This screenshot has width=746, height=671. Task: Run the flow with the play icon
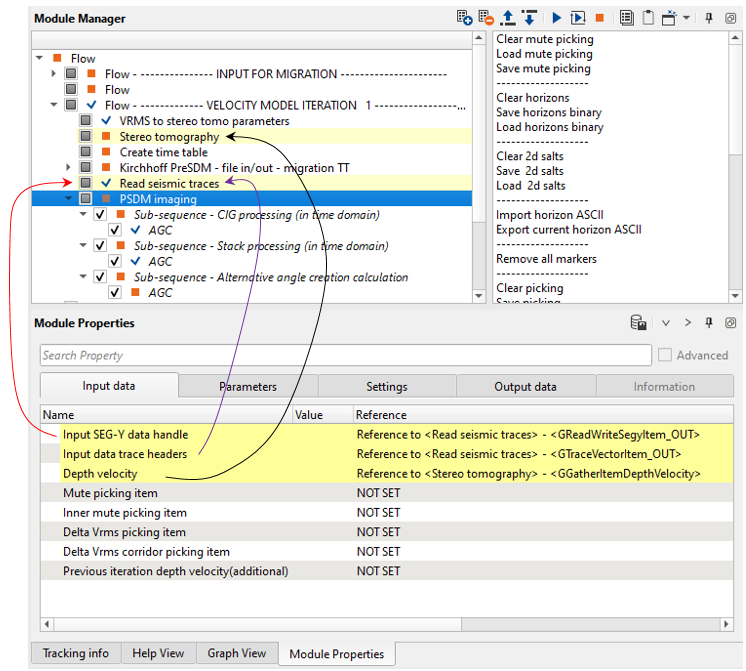556,18
